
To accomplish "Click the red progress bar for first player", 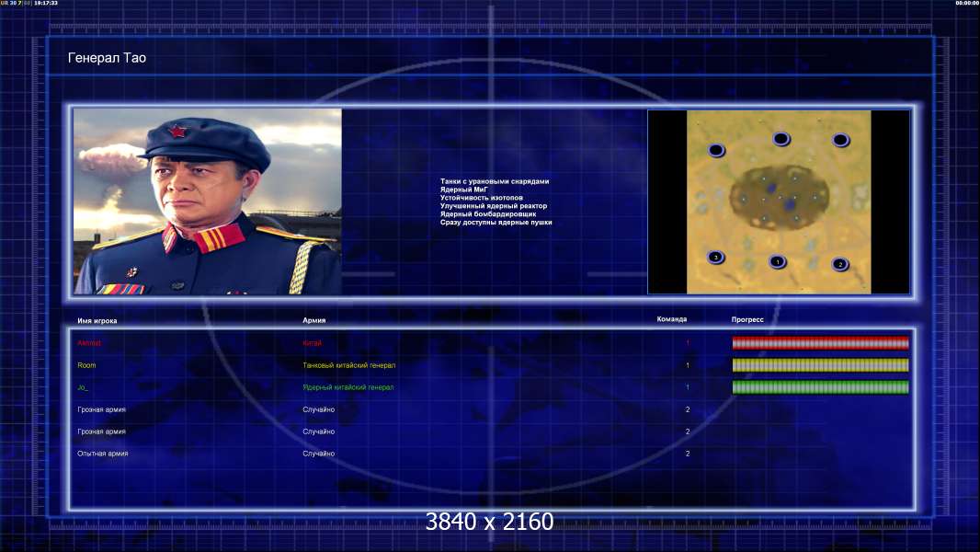I will coord(820,342).
